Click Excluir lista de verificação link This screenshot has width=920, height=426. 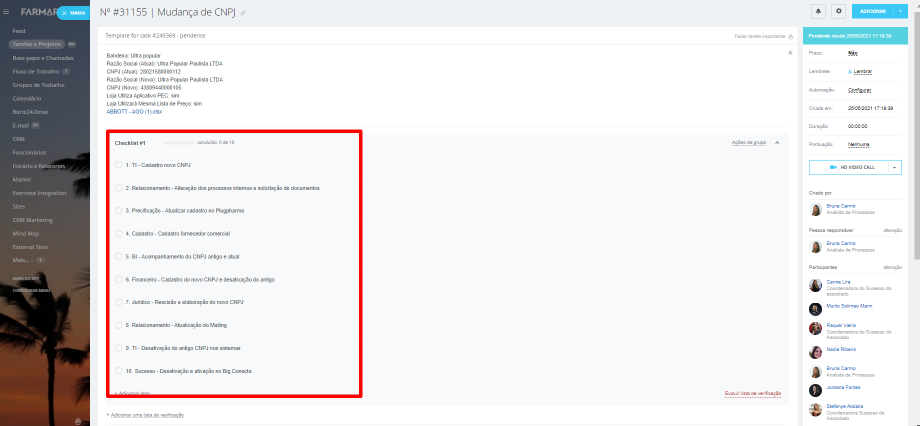click(x=751, y=394)
